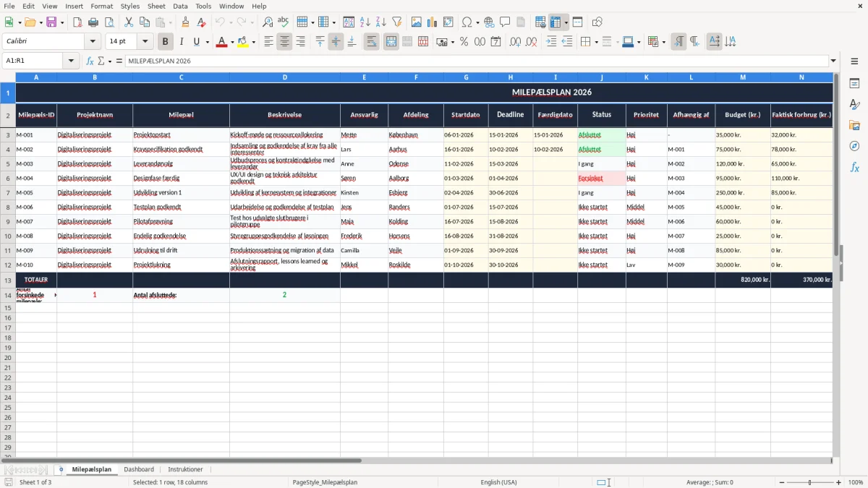Select row header 13
Screen dimensions: 868x488
click(x=8, y=280)
